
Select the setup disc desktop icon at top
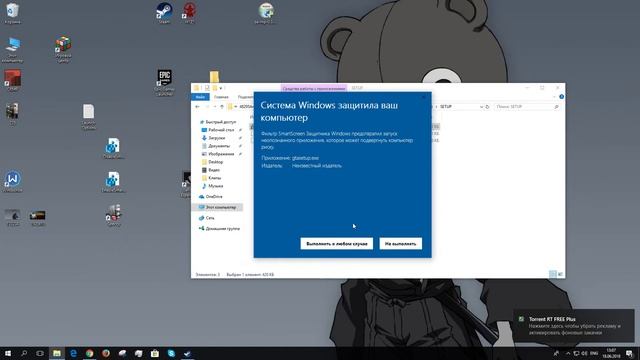266,13
